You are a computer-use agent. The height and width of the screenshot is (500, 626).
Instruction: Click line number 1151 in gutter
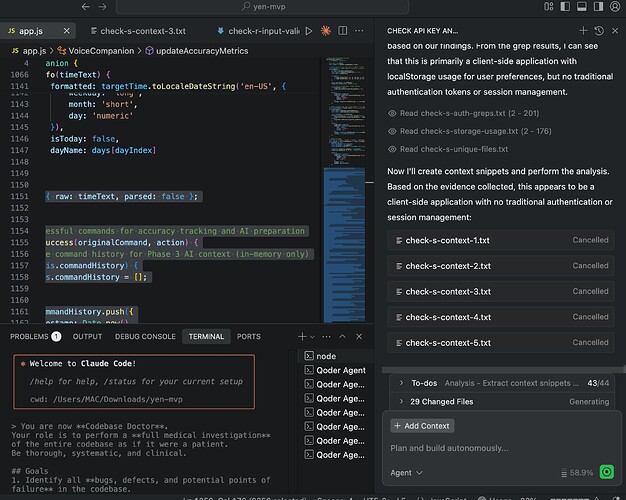click(20, 196)
